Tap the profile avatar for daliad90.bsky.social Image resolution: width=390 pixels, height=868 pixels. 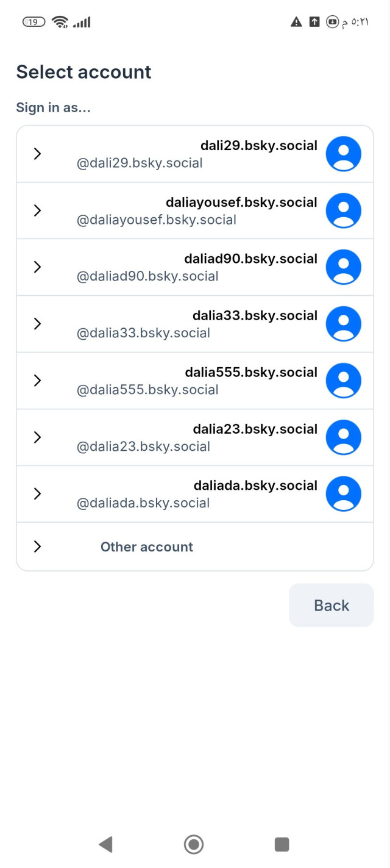click(344, 267)
